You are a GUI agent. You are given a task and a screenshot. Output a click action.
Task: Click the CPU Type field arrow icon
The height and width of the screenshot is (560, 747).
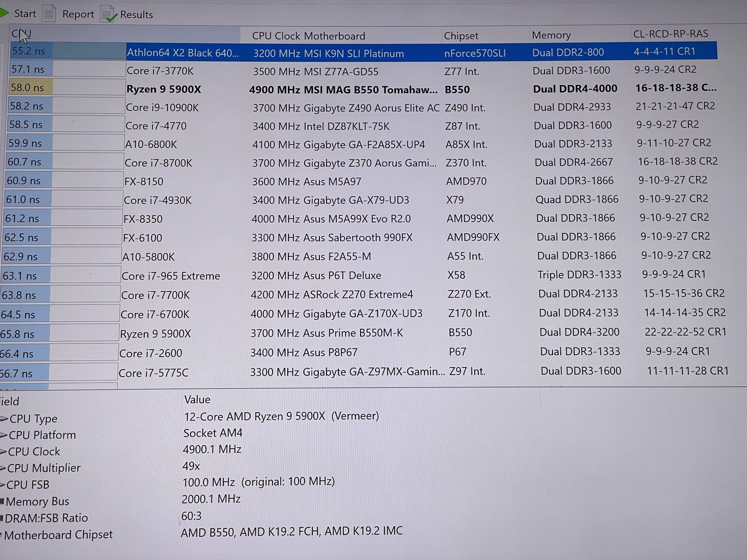(x=4, y=419)
